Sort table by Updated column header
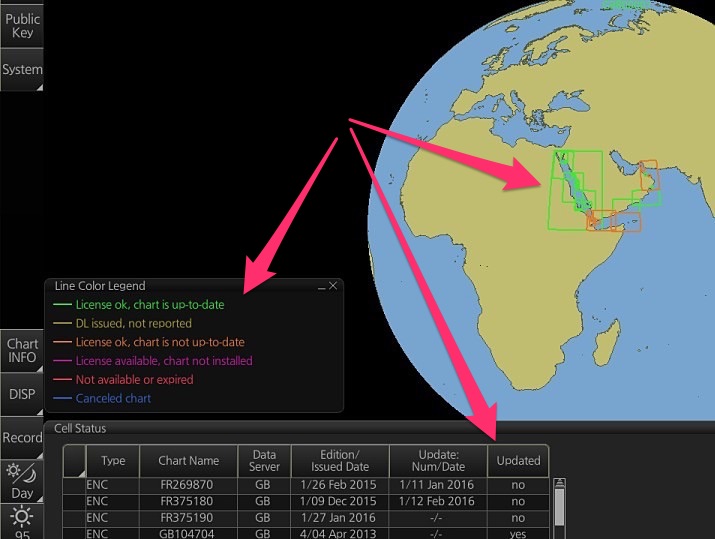Image resolution: width=715 pixels, height=539 pixels. click(518, 461)
